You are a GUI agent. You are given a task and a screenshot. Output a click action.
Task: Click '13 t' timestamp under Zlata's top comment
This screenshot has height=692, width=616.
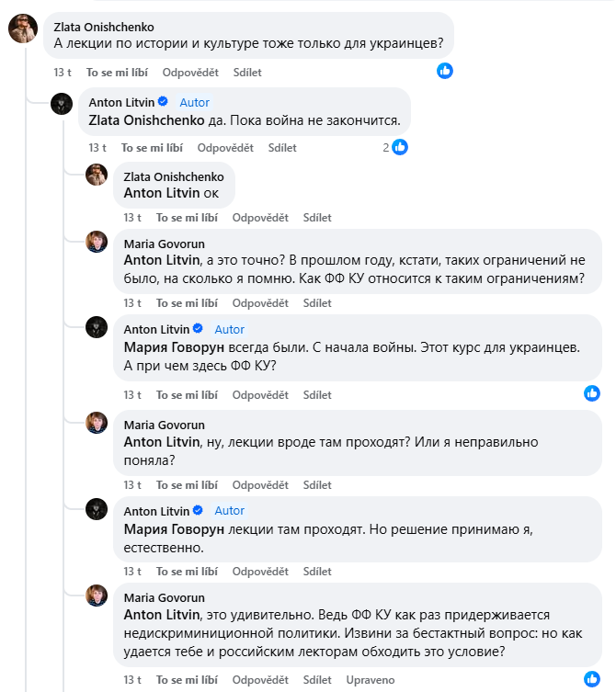pyautogui.click(x=63, y=73)
